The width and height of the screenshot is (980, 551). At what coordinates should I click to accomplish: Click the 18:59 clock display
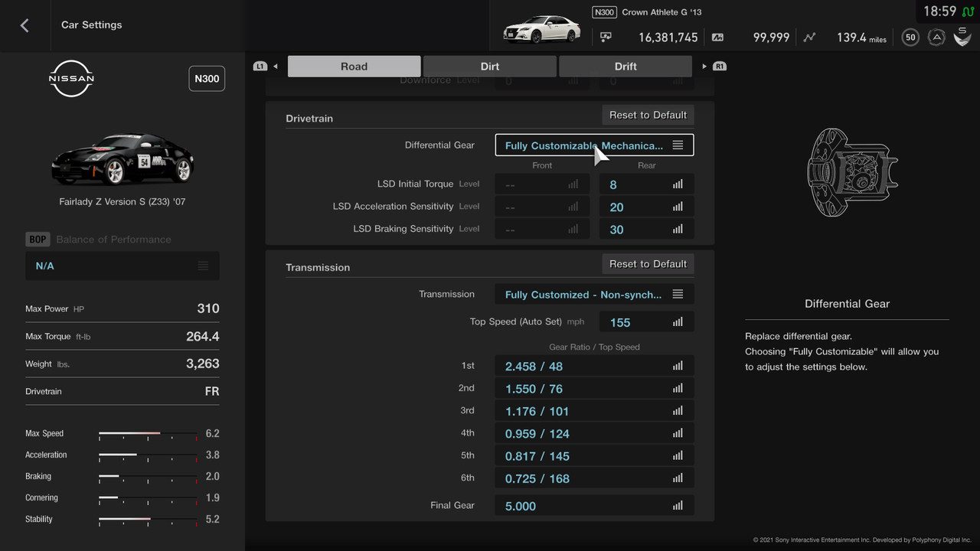coord(939,11)
